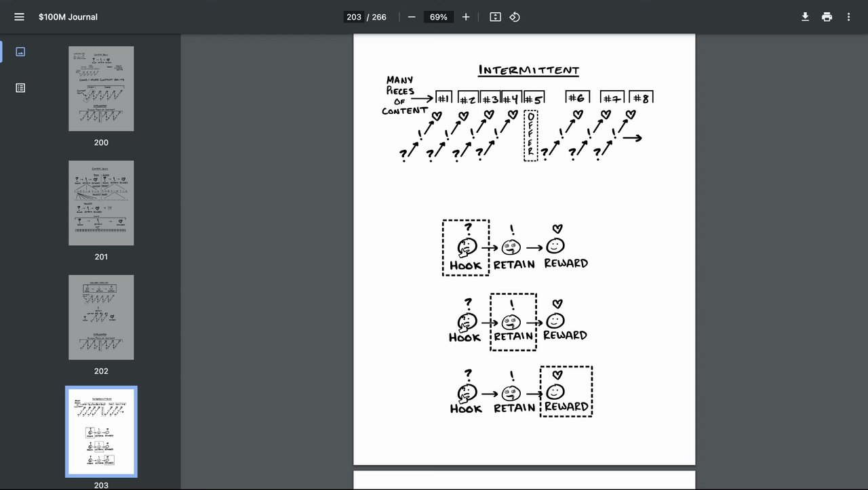Select the page 203 thumbnail
The image size is (868, 490).
click(x=101, y=432)
